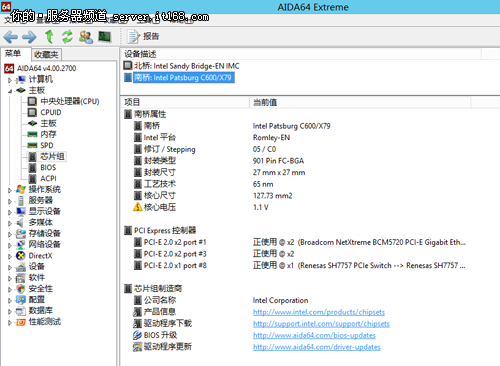Select 中央处理器(CPU) in the tree

(70, 101)
